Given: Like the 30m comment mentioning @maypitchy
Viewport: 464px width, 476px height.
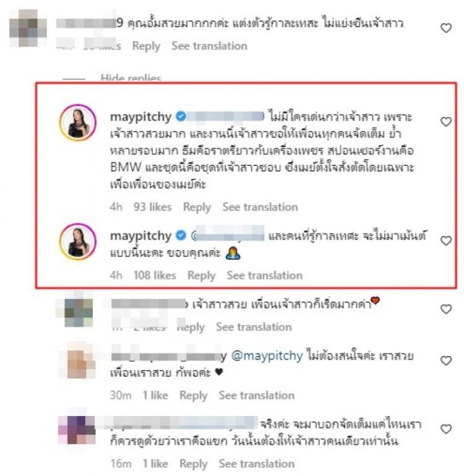Looking at the screenshot, I should 446,361.
